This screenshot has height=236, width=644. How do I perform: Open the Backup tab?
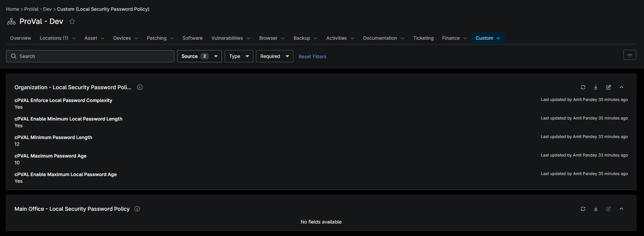point(305,38)
